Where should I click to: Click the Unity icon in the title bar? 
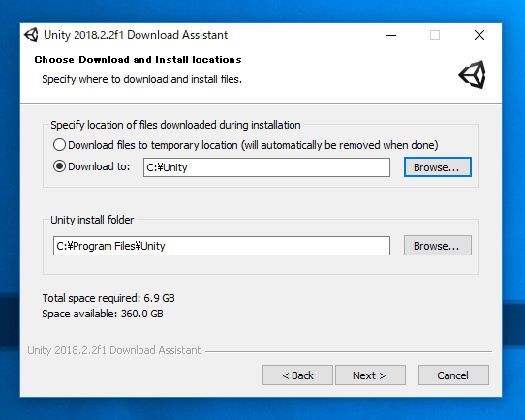pos(31,35)
